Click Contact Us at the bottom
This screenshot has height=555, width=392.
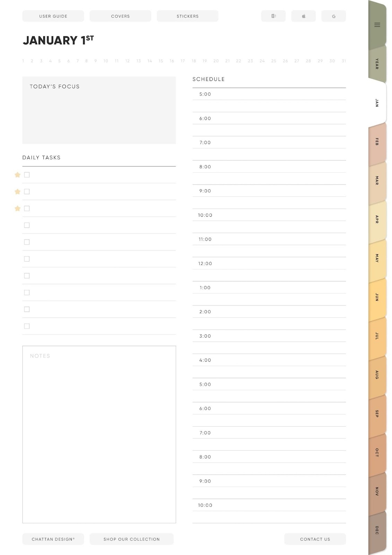[315, 539]
